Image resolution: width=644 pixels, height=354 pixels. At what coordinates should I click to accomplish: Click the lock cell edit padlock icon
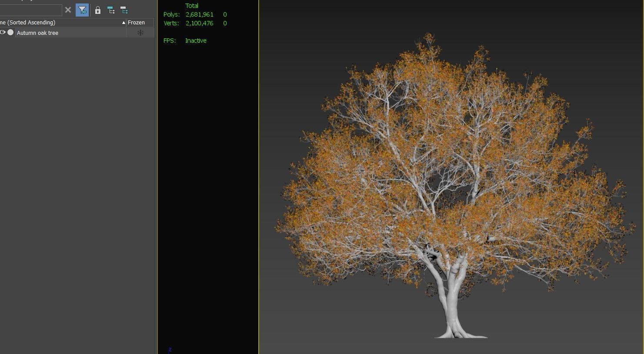coord(97,10)
